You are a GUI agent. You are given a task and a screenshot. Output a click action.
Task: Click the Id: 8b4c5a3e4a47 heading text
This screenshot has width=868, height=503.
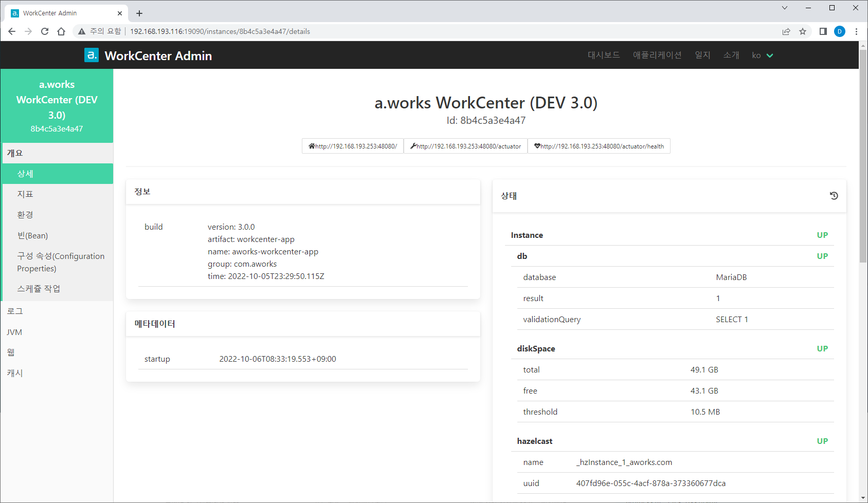pyautogui.click(x=486, y=120)
